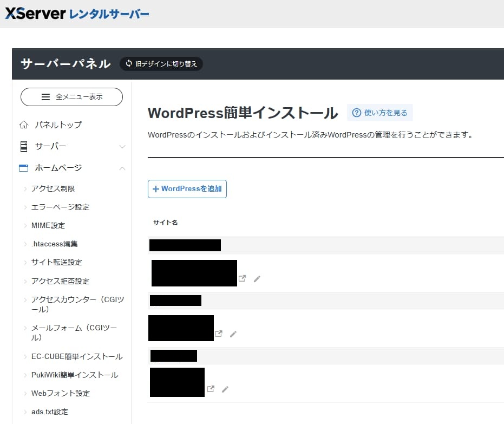Click pencil edit icon for third site
Viewport: 504px width, 424px height.
pos(225,389)
